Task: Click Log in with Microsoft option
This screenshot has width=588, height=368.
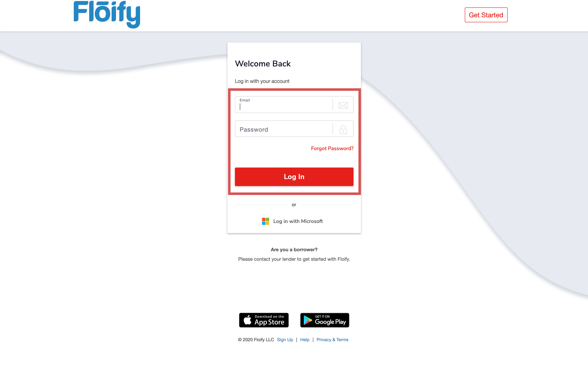Action: pyautogui.click(x=294, y=221)
